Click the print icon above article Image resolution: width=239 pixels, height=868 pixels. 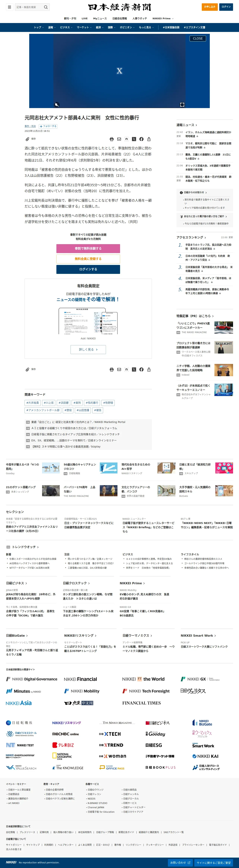point(112,139)
